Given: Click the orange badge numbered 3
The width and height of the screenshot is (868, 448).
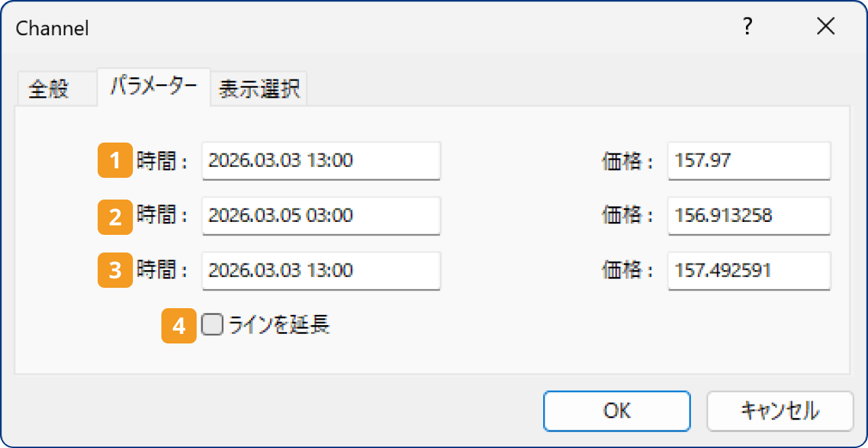Looking at the screenshot, I should [115, 271].
